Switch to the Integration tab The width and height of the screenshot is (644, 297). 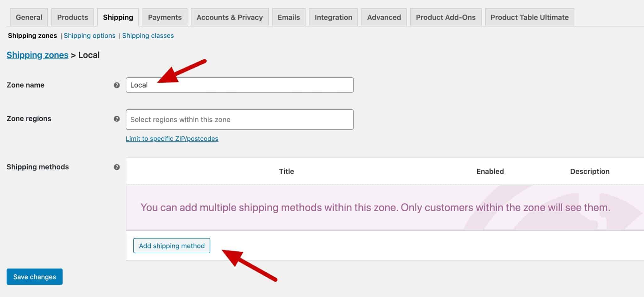[x=333, y=17]
